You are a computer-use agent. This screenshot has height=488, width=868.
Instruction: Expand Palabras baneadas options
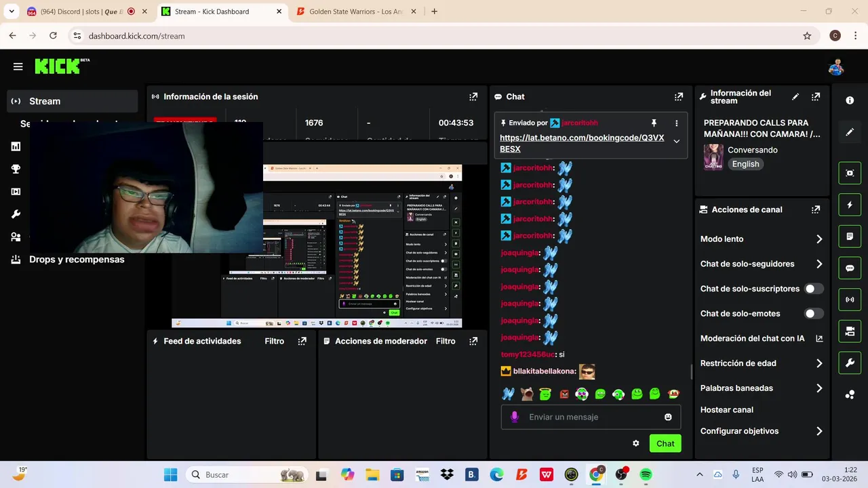[819, 388]
